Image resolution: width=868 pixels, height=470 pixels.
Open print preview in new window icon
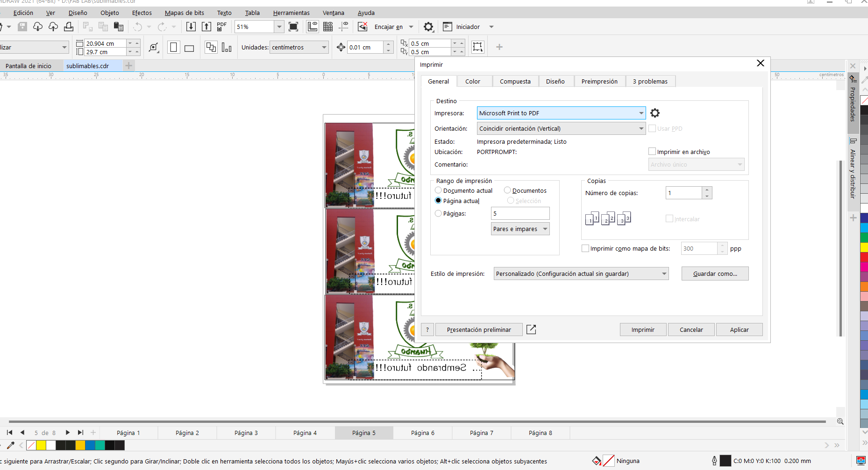pos(531,330)
